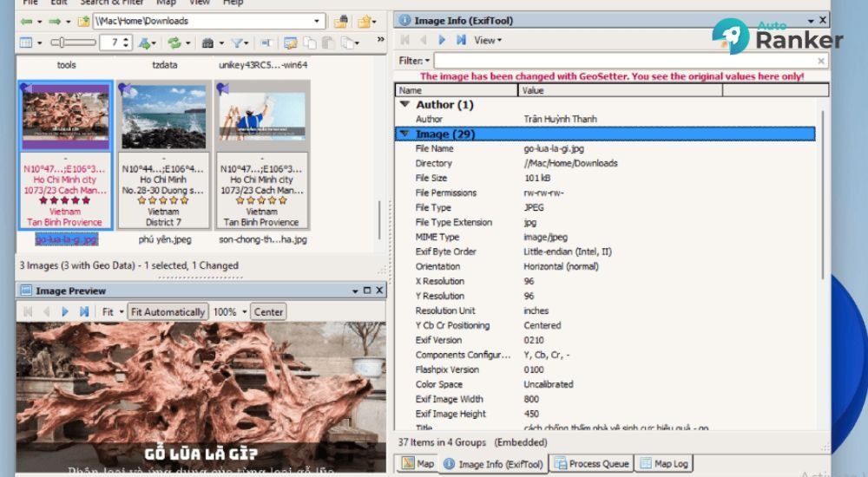
Task: Click next image arrow in Image Info panel
Action: [x=442, y=40]
